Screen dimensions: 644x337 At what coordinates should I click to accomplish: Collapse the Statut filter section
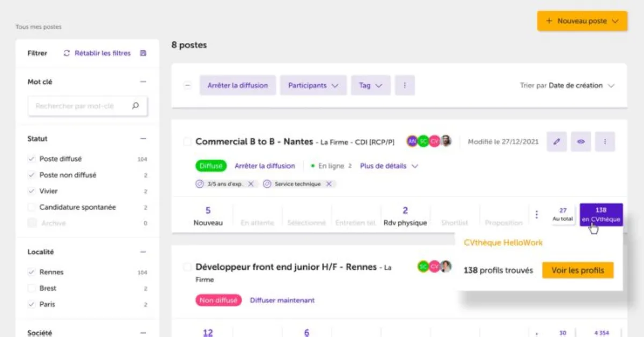pos(143,138)
